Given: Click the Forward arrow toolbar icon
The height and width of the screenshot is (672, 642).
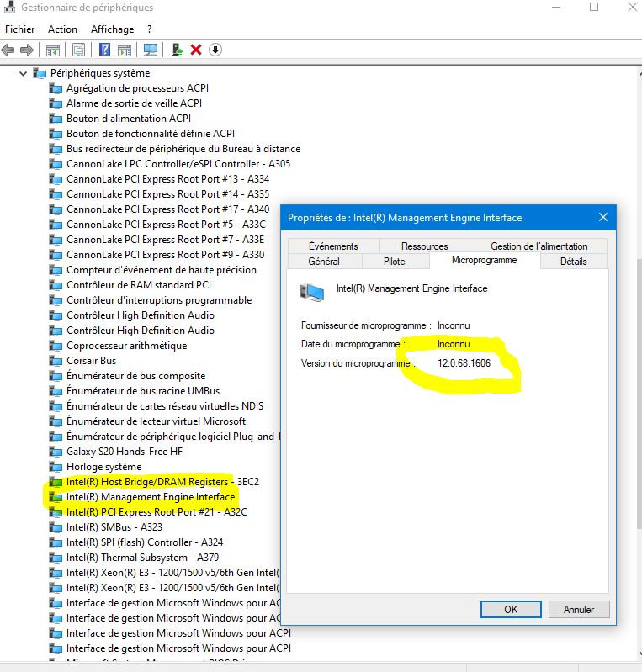Looking at the screenshot, I should [27, 50].
